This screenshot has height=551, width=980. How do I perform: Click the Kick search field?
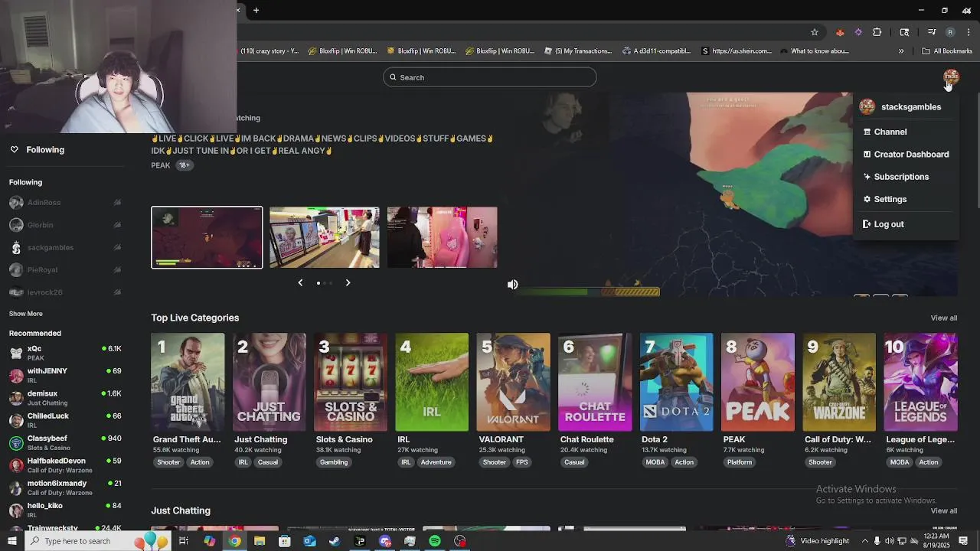[x=490, y=77]
